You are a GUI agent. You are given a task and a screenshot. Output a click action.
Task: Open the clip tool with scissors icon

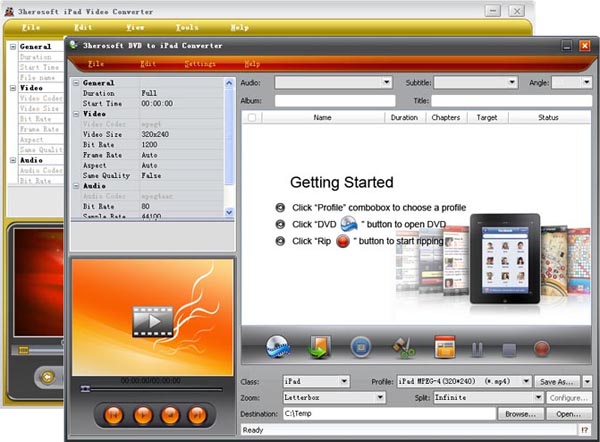[x=403, y=348]
